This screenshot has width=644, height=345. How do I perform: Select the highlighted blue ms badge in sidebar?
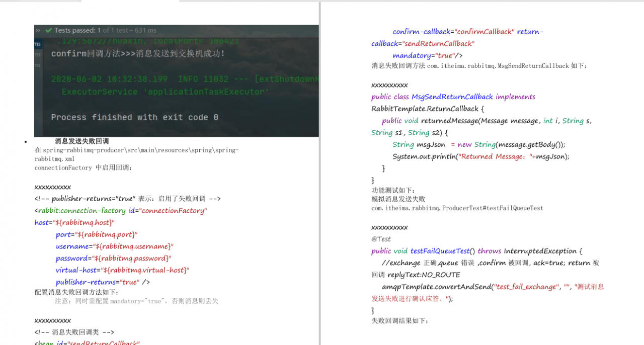click(36, 44)
